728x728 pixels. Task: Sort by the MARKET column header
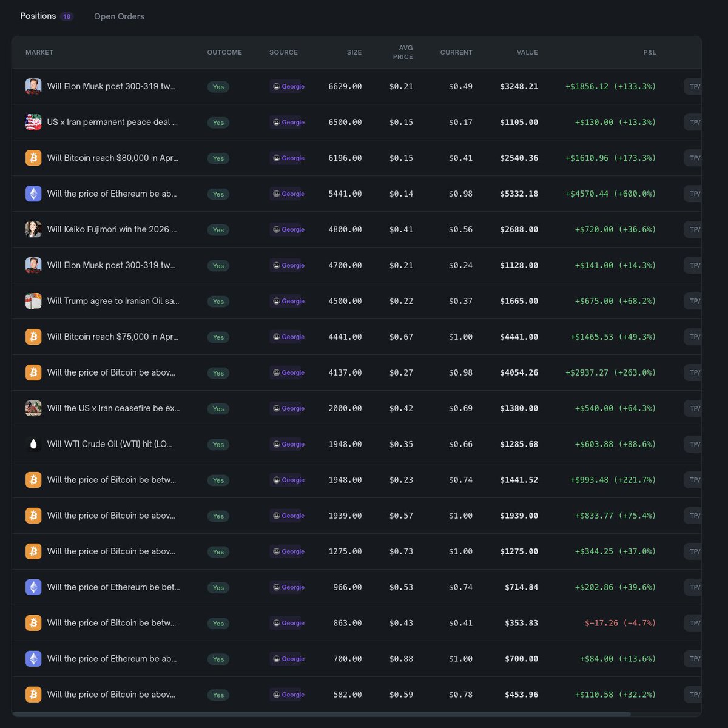click(x=39, y=52)
